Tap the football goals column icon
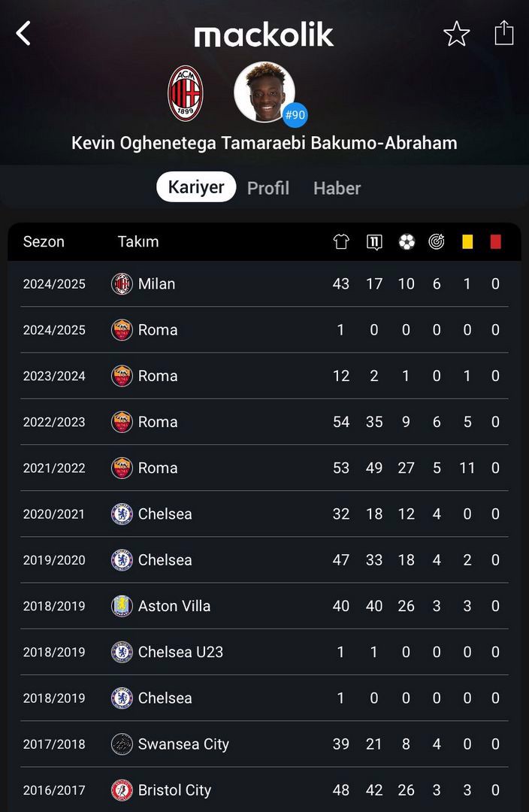Screen dimensions: 529x812 click(x=407, y=241)
